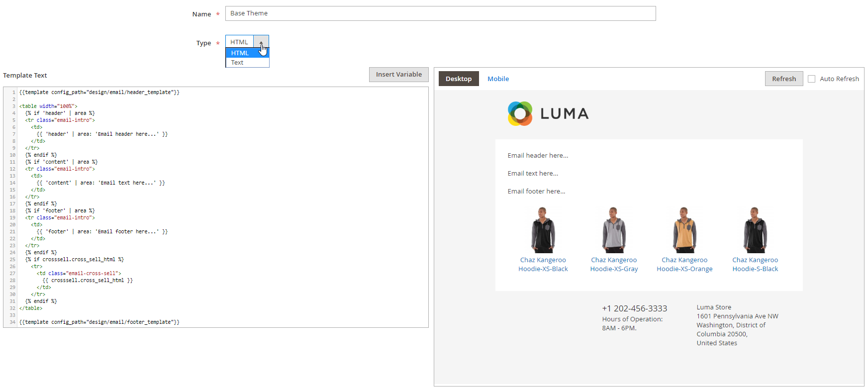Viewport: 868px width, 391px height.
Task: Enable the Auto Refresh checkbox
Action: (812, 79)
